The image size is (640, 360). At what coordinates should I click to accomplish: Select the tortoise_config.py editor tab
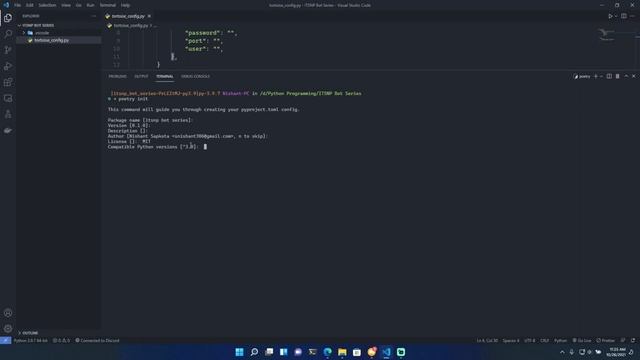(128, 16)
